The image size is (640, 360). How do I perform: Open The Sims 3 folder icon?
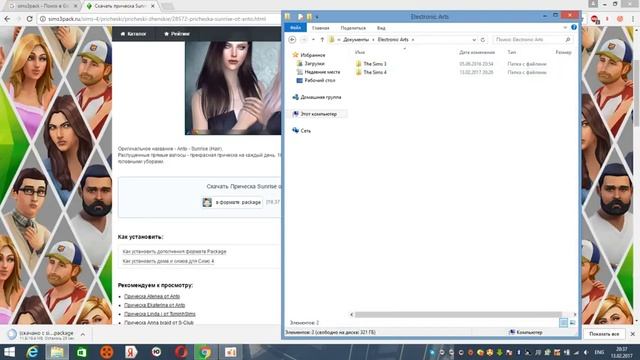[x=358, y=64]
